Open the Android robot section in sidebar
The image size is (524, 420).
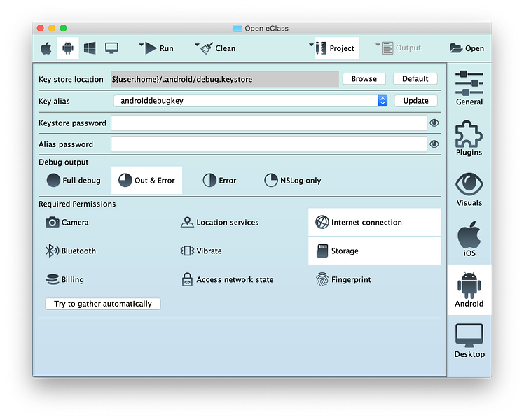pos(469,290)
